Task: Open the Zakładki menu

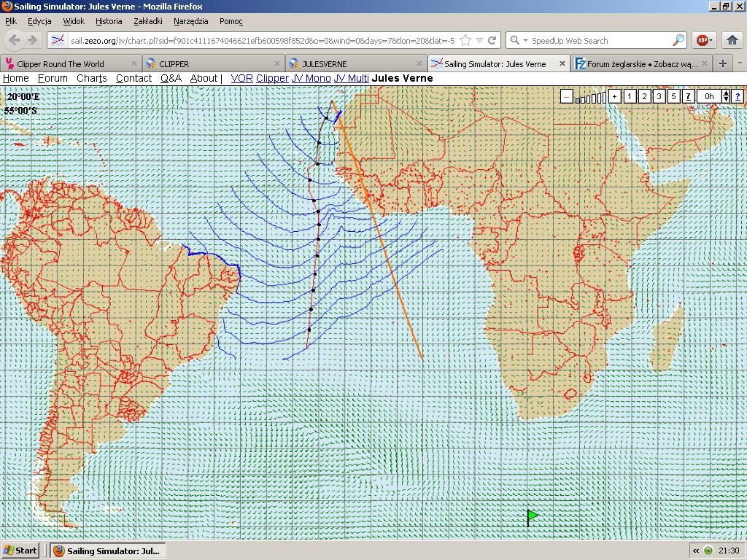Action: click(x=148, y=21)
